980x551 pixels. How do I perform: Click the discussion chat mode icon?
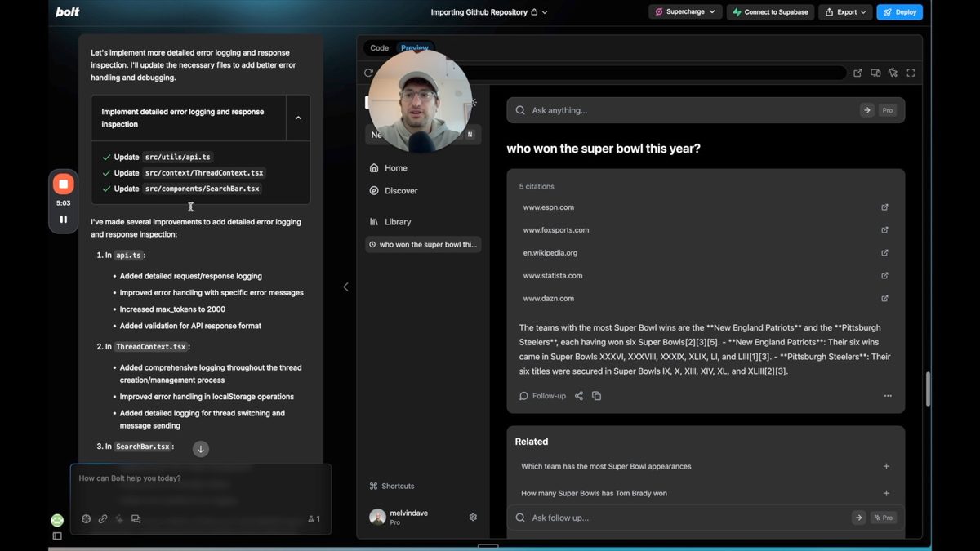136,518
